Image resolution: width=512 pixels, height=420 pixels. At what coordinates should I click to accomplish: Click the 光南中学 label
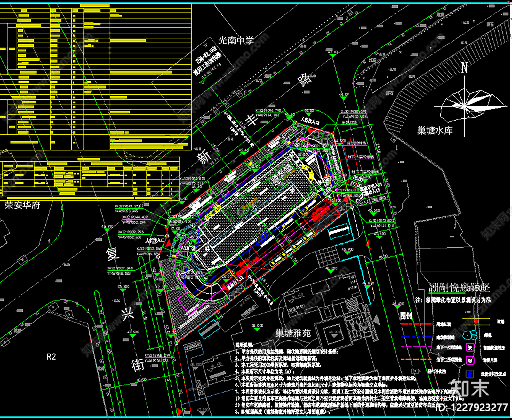click(236, 40)
